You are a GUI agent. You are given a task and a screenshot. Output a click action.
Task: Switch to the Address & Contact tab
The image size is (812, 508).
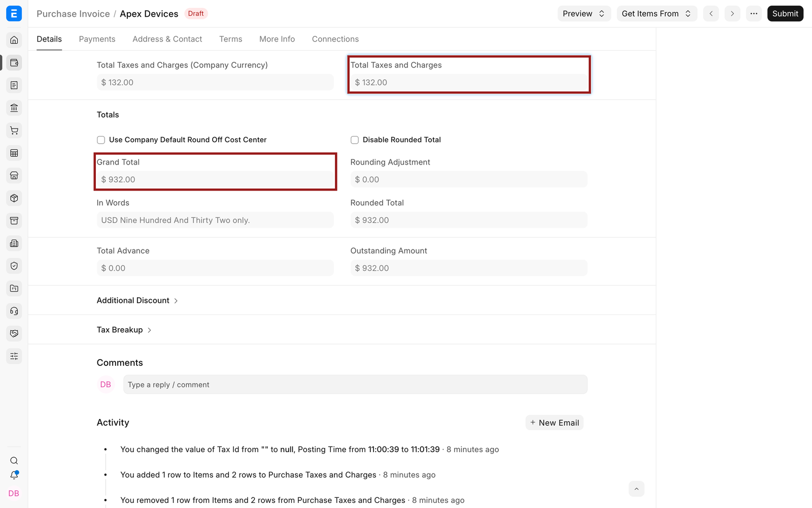167,39
